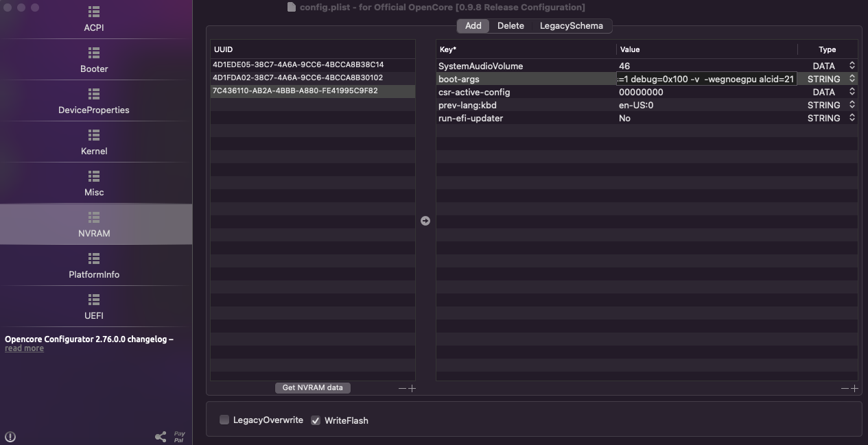868x445 pixels.
Task: Click the round arrow transfer button
Action: (425, 221)
